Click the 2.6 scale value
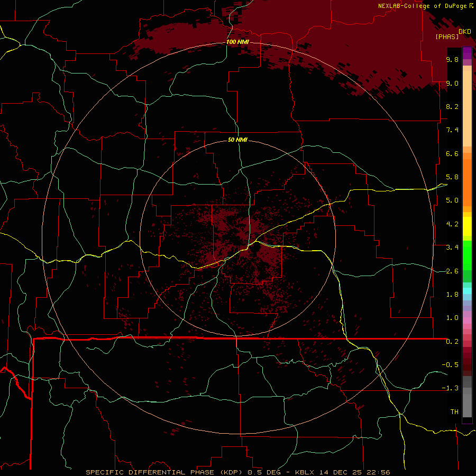 (x=452, y=271)
